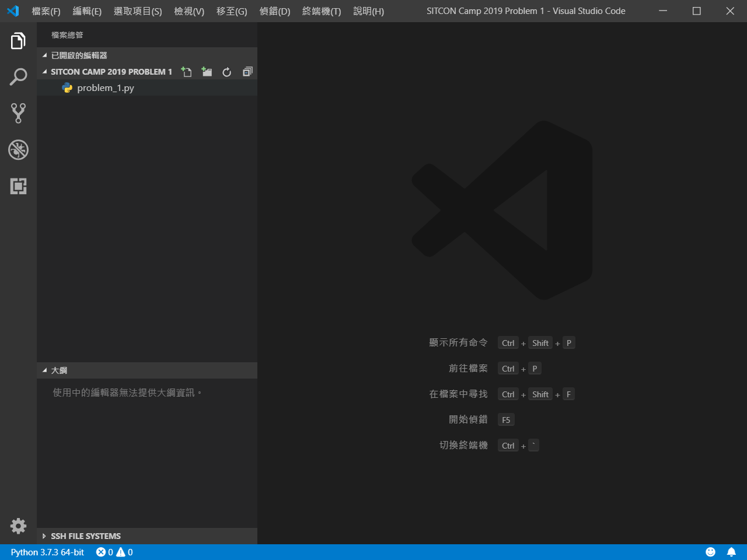This screenshot has height=560, width=747.
Task: Click the New Folder icon
Action: [207, 72]
